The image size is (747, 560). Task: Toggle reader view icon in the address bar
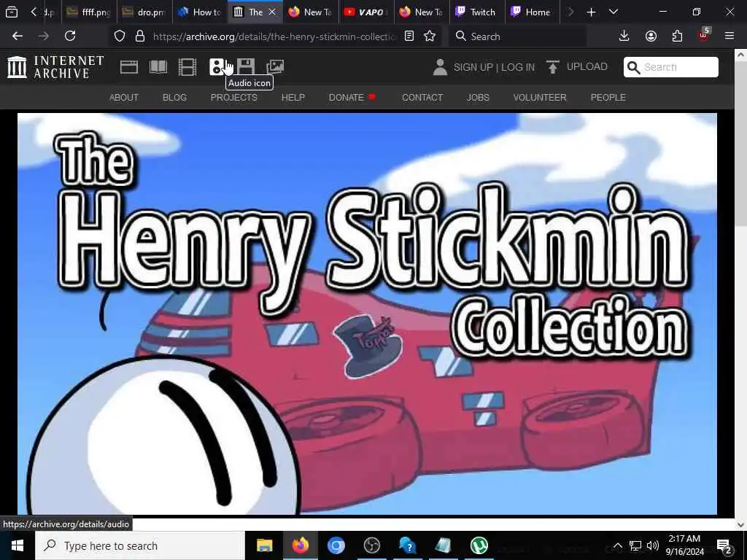tap(409, 36)
